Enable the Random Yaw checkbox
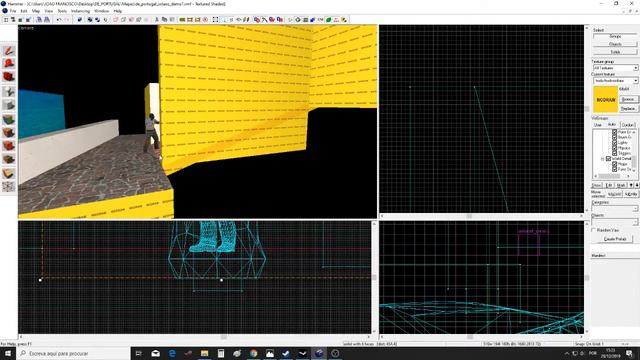 click(x=594, y=230)
